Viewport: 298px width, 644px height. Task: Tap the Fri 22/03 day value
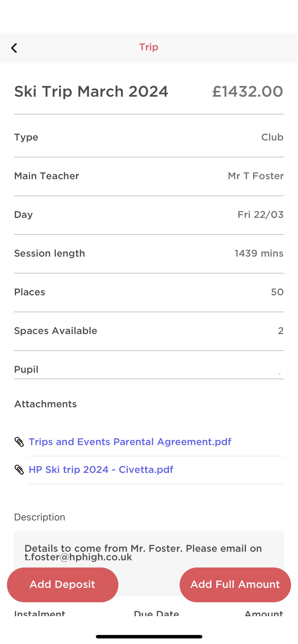260,215
